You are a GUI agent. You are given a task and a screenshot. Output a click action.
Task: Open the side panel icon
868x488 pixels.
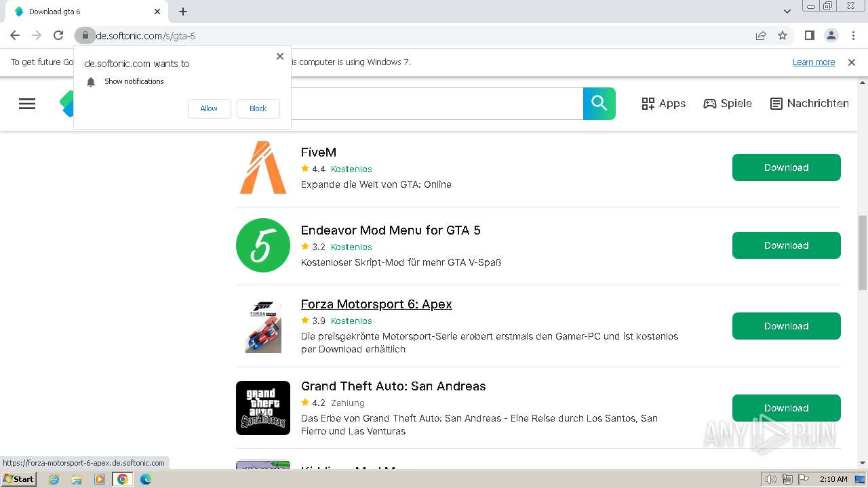point(809,35)
